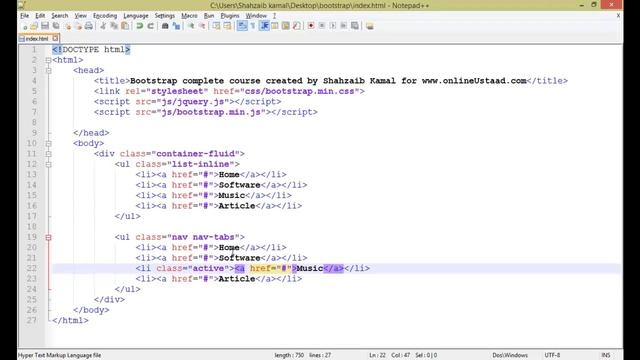Open Find with the binoculars icon
The width and height of the screenshot is (640, 360).
165,26
